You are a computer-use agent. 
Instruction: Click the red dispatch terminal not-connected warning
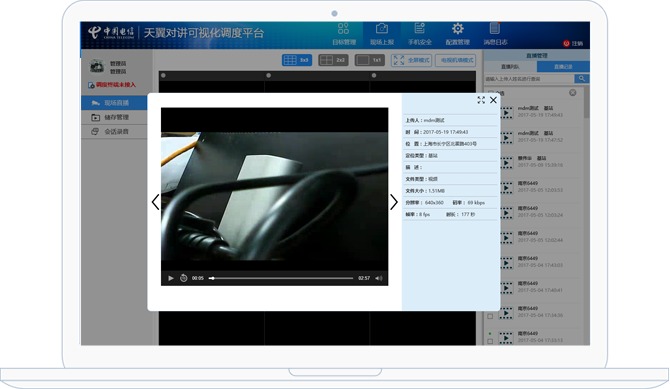pyautogui.click(x=112, y=85)
